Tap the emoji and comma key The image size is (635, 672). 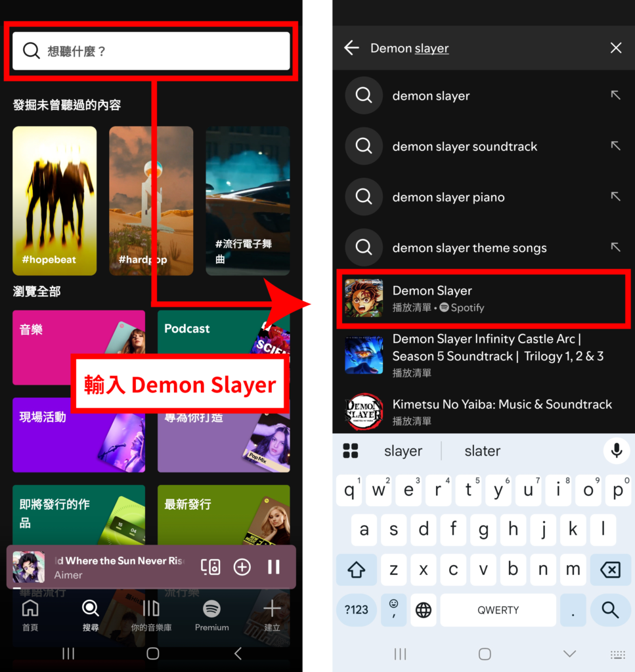coord(393,610)
